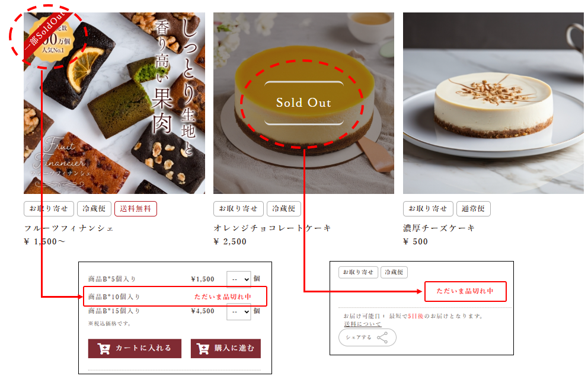Click the 濃厚チーズケーキ product image
This screenshot has width=588, height=379.
(493, 103)
